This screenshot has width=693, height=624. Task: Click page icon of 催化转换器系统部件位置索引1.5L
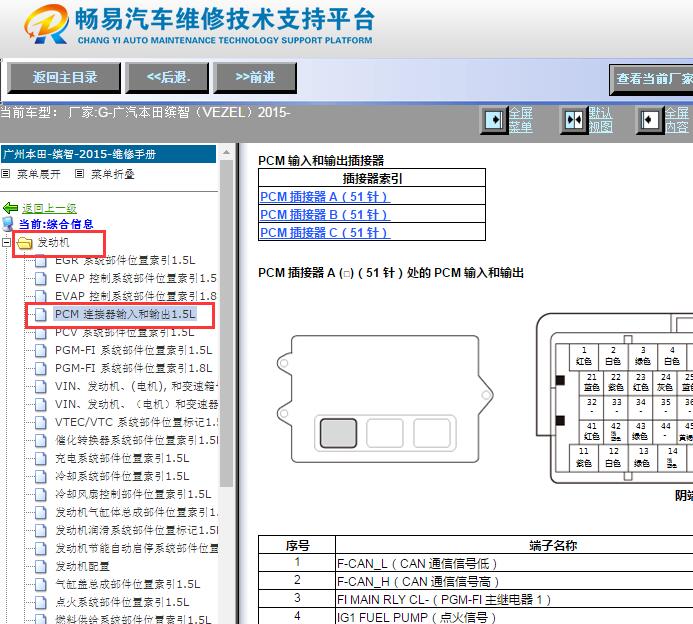click(x=41, y=441)
